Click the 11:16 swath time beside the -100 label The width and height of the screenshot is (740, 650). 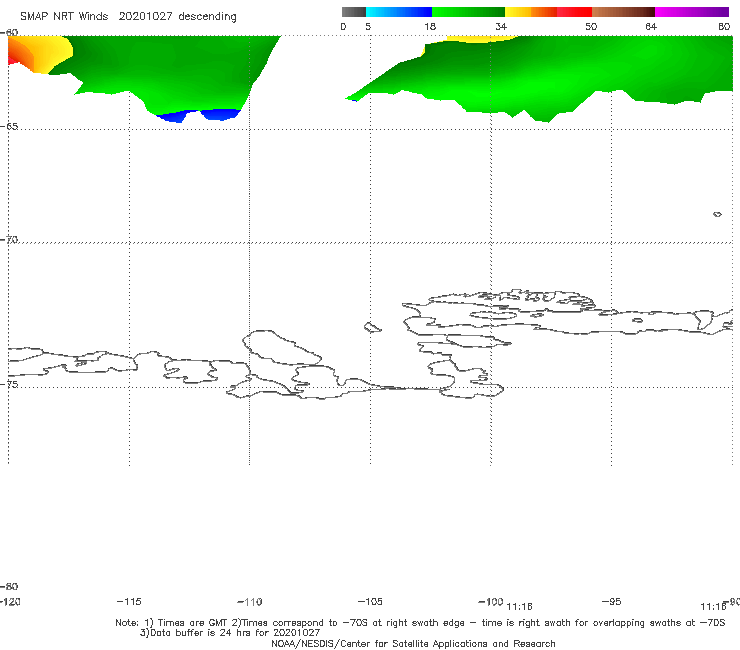pos(519,607)
